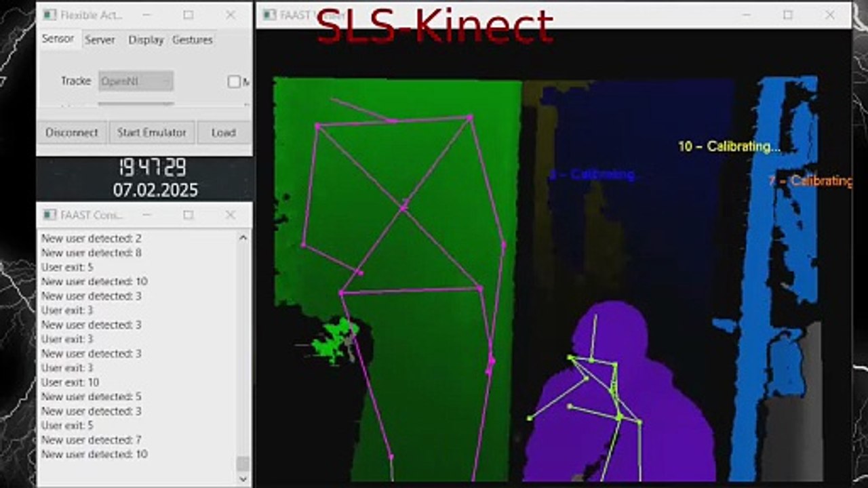Click console scrollbar down arrow
868x488 pixels.
pos(243,479)
